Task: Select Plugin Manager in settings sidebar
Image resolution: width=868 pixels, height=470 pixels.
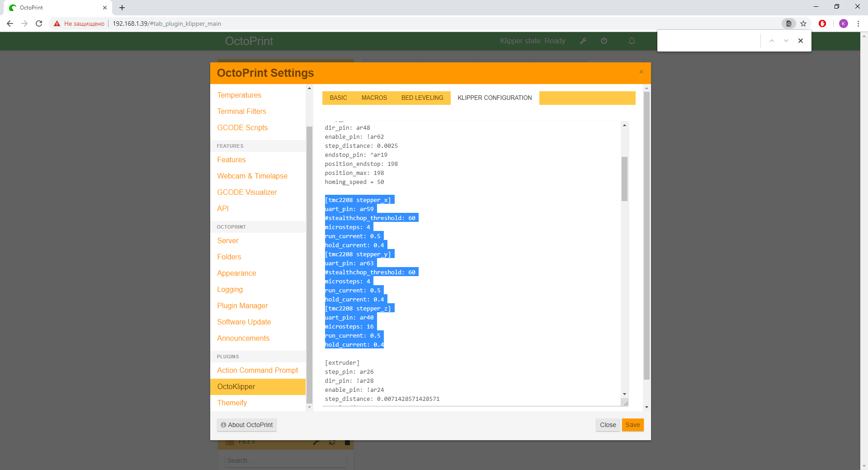Action: click(242, 305)
